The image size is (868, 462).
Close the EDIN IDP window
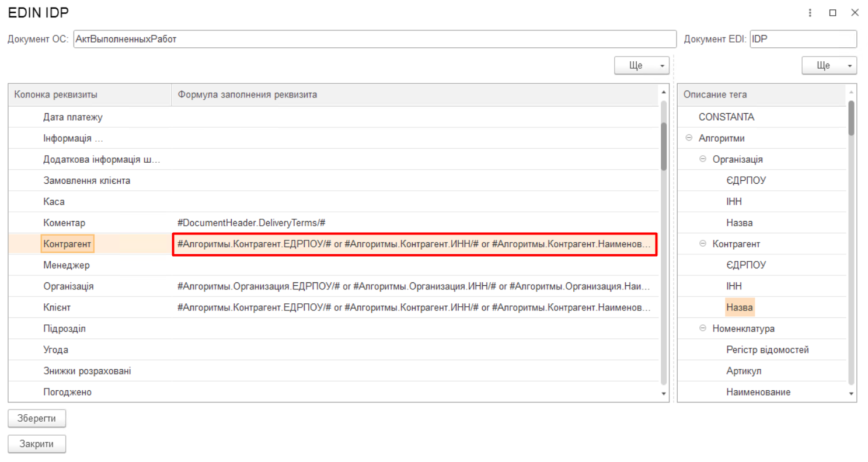tap(855, 13)
